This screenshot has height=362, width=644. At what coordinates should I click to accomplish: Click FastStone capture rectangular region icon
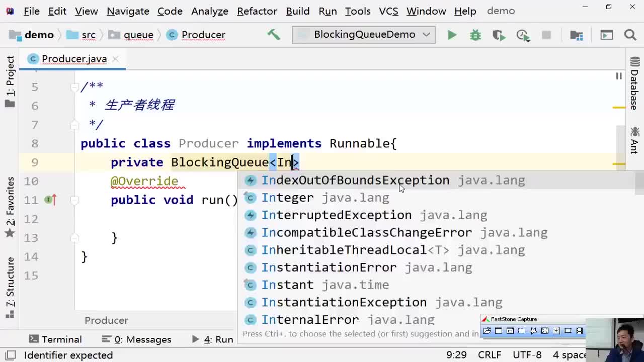(x=521, y=330)
